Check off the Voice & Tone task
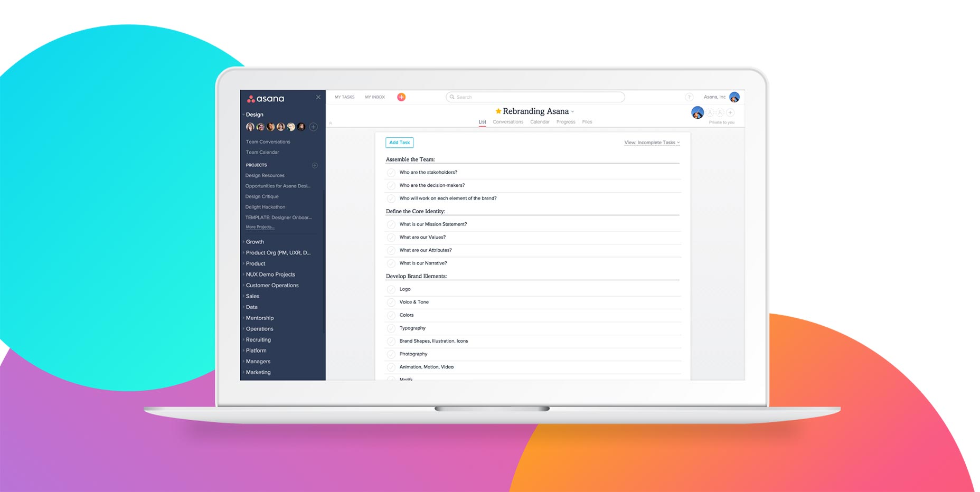 tap(391, 302)
